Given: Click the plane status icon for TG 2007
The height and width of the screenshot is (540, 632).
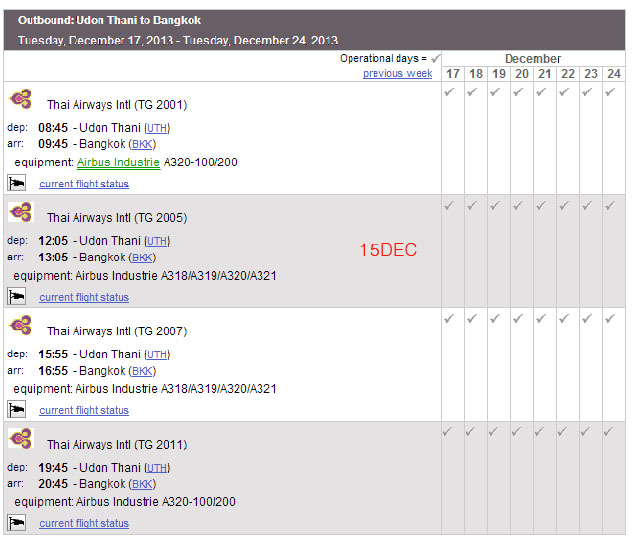Looking at the screenshot, I should [x=17, y=409].
